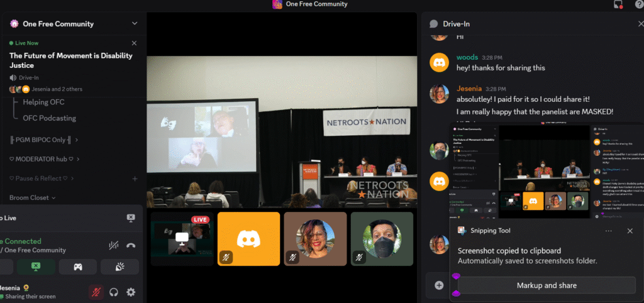Toggle noise suppression icon

click(x=113, y=246)
